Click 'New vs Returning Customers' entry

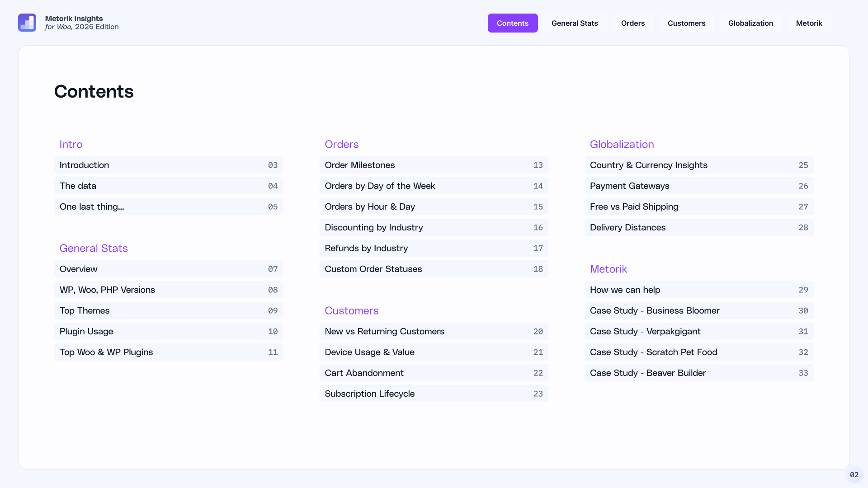click(434, 331)
